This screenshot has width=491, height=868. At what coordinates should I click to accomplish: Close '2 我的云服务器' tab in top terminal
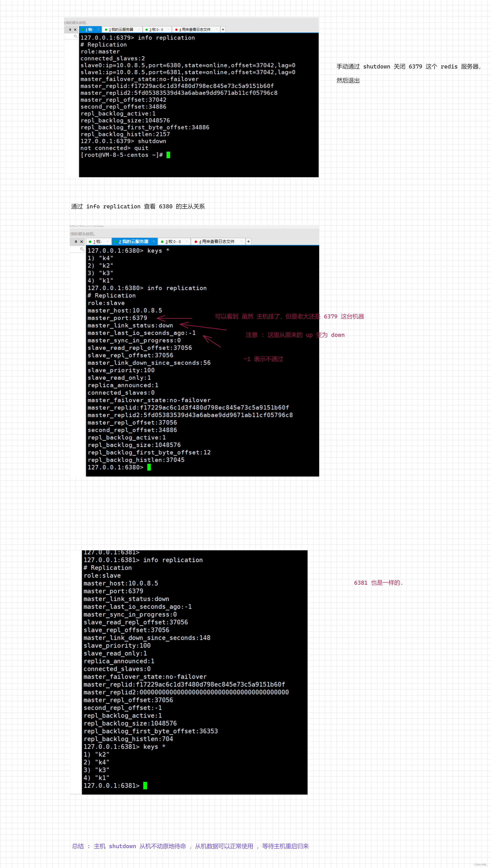[x=139, y=29]
